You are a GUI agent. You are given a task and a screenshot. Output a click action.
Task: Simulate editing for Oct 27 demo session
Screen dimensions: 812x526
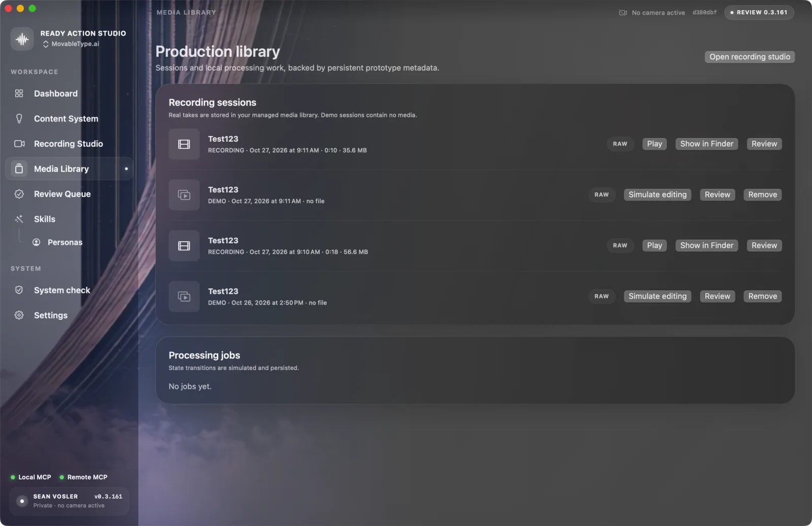tap(657, 194)
